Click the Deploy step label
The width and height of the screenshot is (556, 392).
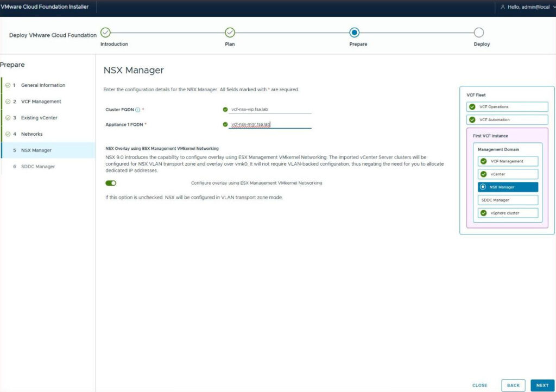pyautogui.click(x=482, y=45)
